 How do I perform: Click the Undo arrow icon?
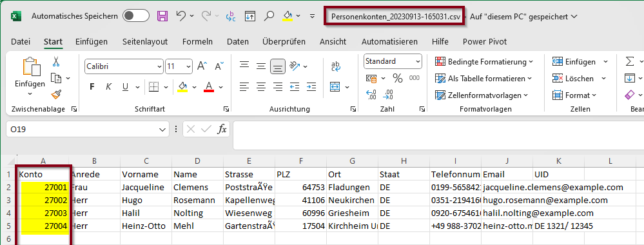181,15
